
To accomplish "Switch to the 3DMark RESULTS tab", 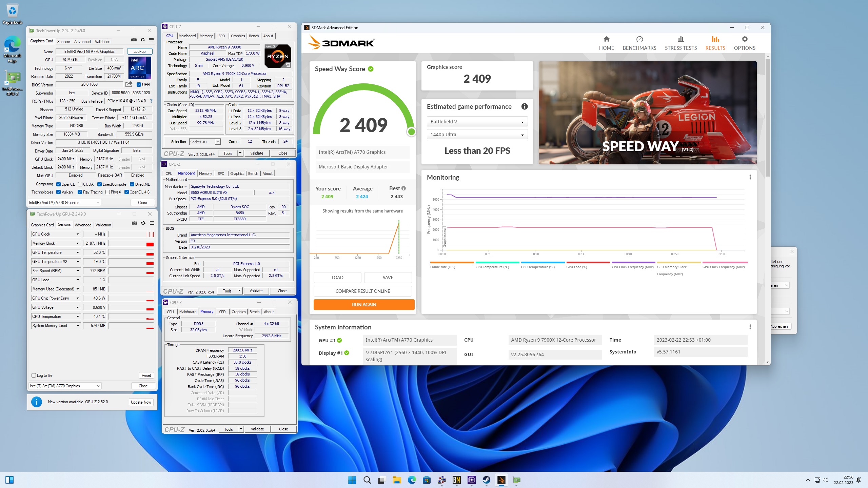I will (x=715, y=43).
